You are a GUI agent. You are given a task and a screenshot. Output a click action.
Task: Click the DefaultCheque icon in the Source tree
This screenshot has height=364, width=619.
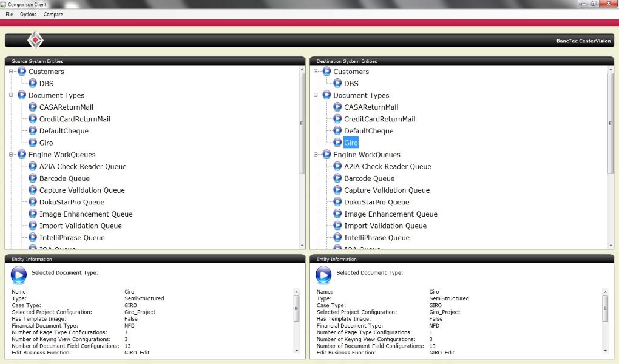coord(33,130)
